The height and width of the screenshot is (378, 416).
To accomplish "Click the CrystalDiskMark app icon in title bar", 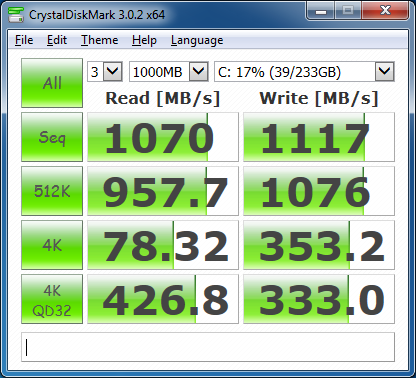I will (16, 14).
